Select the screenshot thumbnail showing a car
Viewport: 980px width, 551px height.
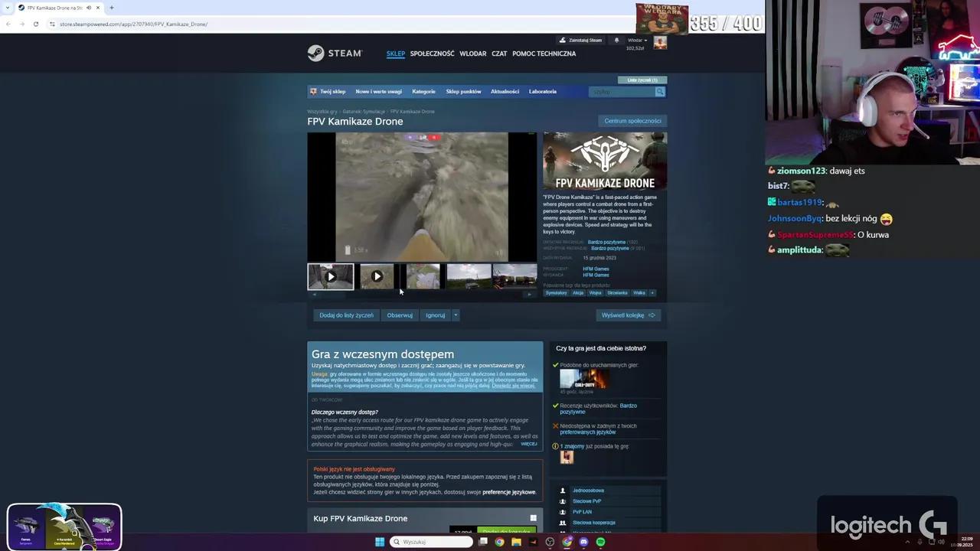469,276
